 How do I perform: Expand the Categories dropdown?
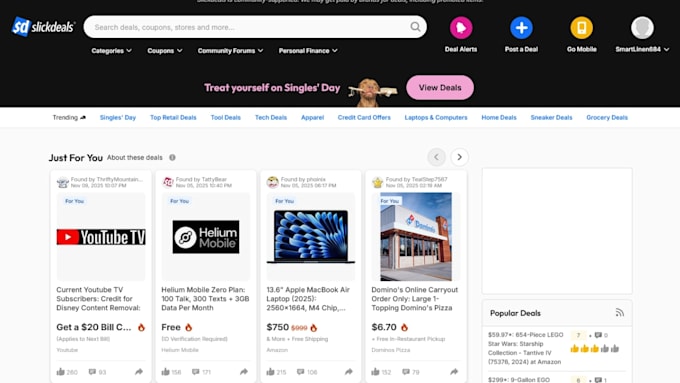tap(111, 51)
